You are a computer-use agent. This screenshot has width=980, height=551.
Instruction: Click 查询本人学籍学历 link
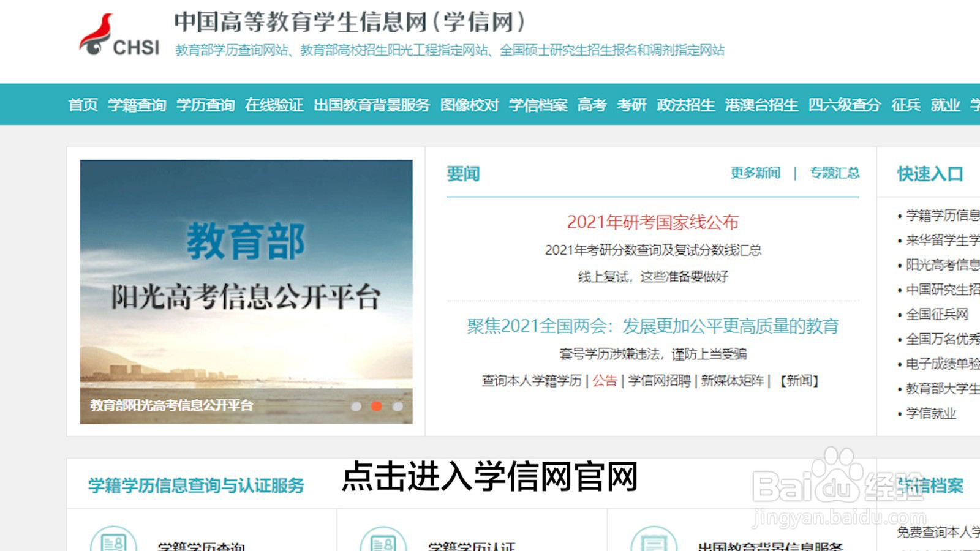click(x=532, y=381)
